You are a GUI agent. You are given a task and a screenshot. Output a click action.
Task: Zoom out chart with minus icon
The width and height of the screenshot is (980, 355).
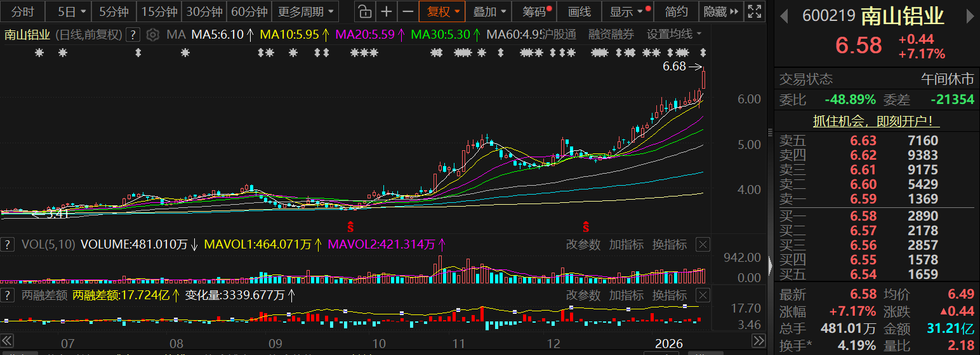[408, 11]
